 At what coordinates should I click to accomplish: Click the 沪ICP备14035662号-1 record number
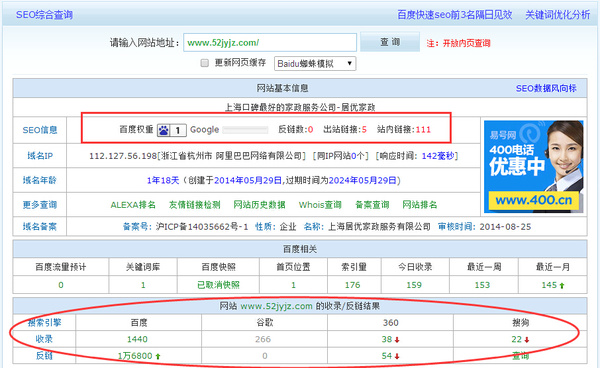202,227
